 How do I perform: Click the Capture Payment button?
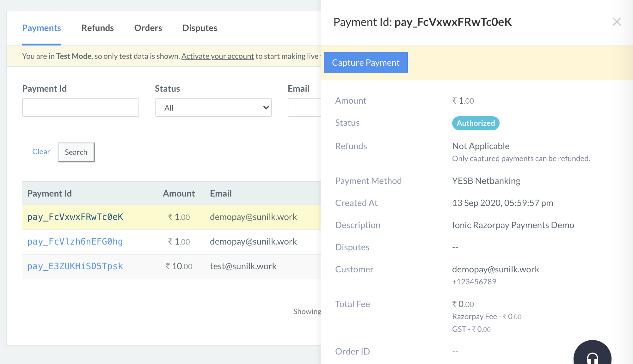click(x=366, y=62)
